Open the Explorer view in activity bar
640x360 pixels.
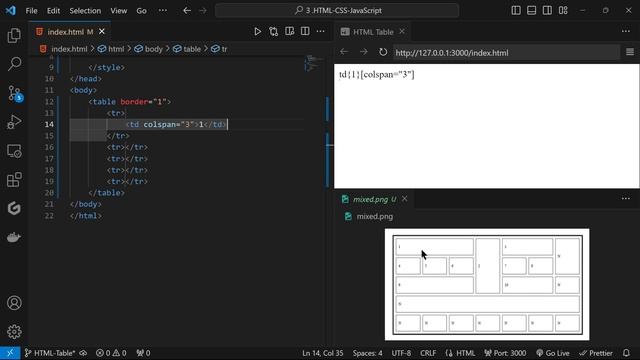pos(14,36)
